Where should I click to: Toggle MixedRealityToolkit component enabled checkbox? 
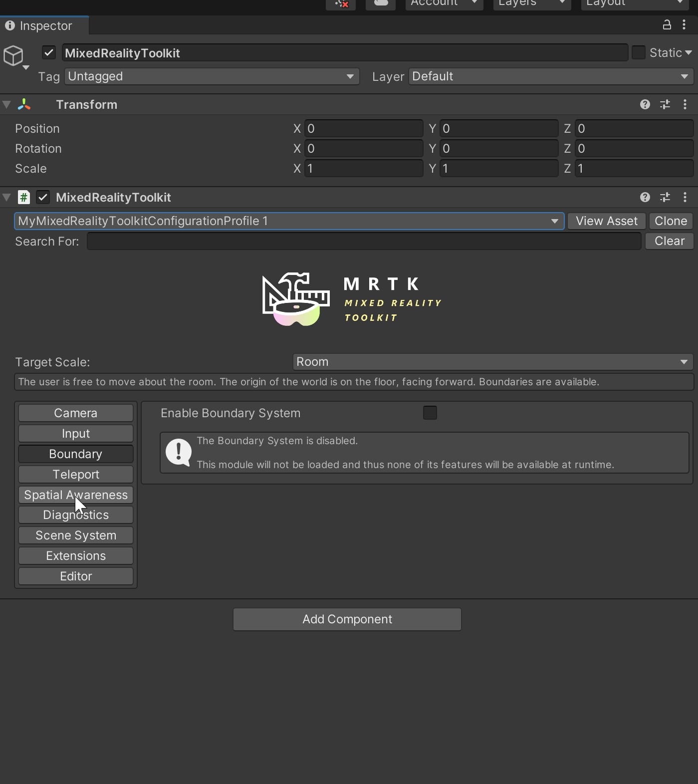(x=43, y=197)
